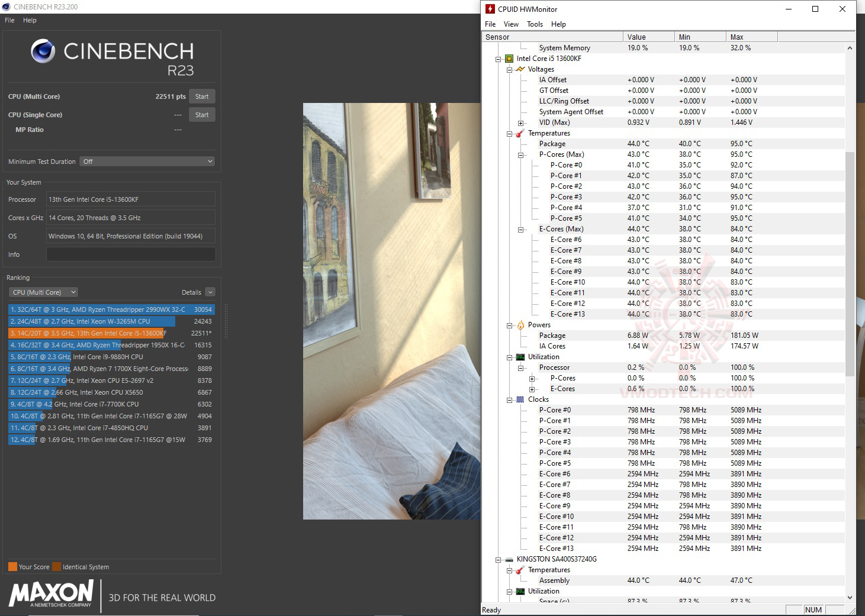Click the Cinebench R23 sphere logo
Screen dimensions: 865x616
pyautogui.click(x=43, y=51)
